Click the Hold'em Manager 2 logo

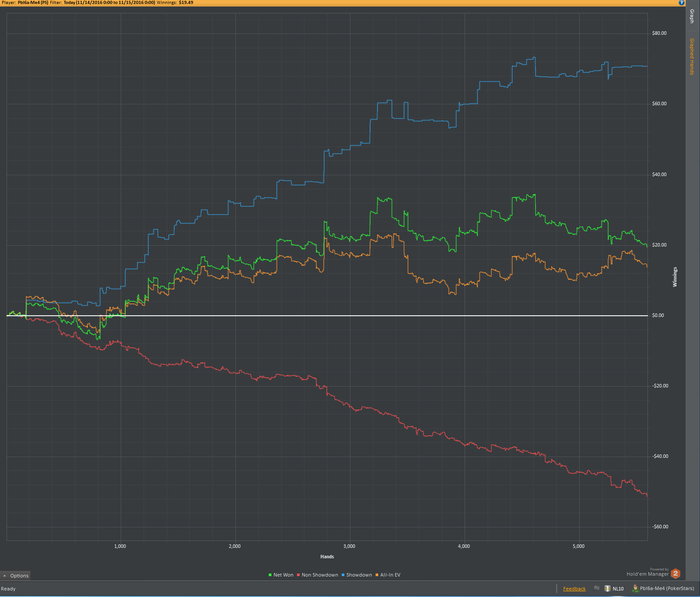[675, 573]
